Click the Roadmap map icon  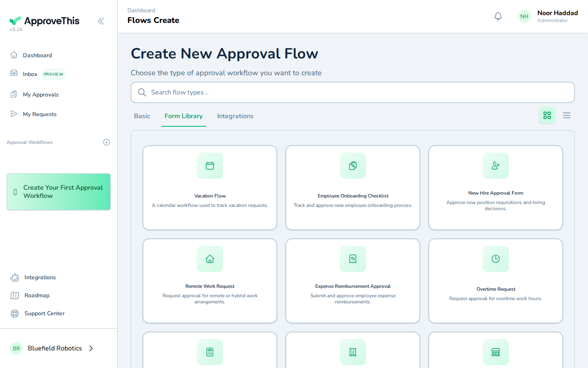click(15, 296)
